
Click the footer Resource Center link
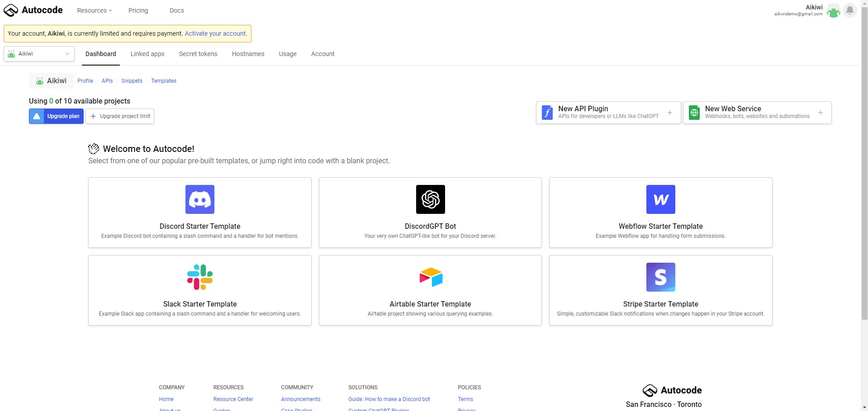coord(233,399)
